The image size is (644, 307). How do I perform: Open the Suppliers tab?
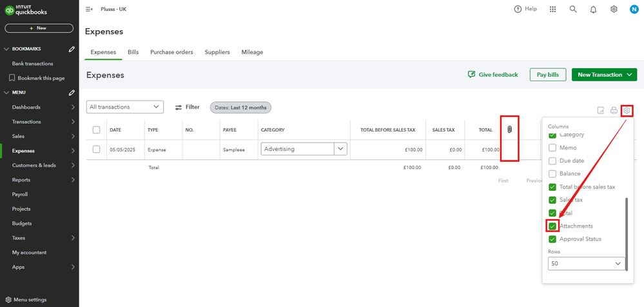click(x=217, y=52)
